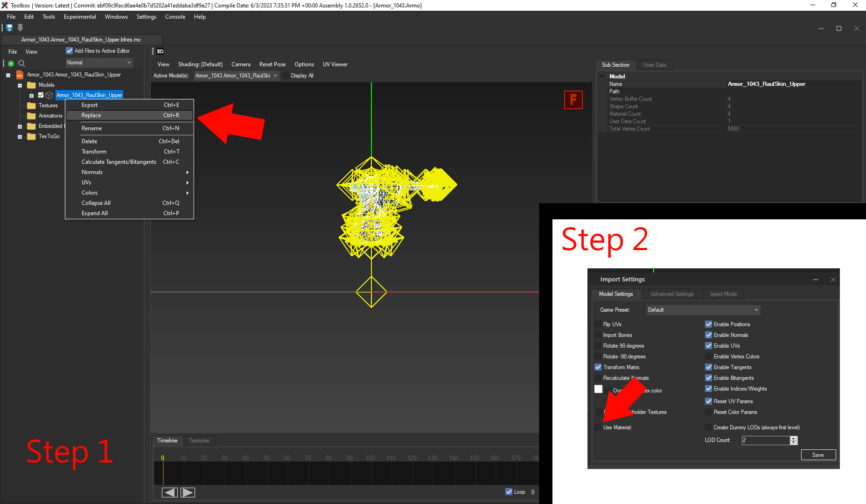The image size is (866, 504).
Task: Open the Normal view mode dropdown
Action: [x=99, y=63]
